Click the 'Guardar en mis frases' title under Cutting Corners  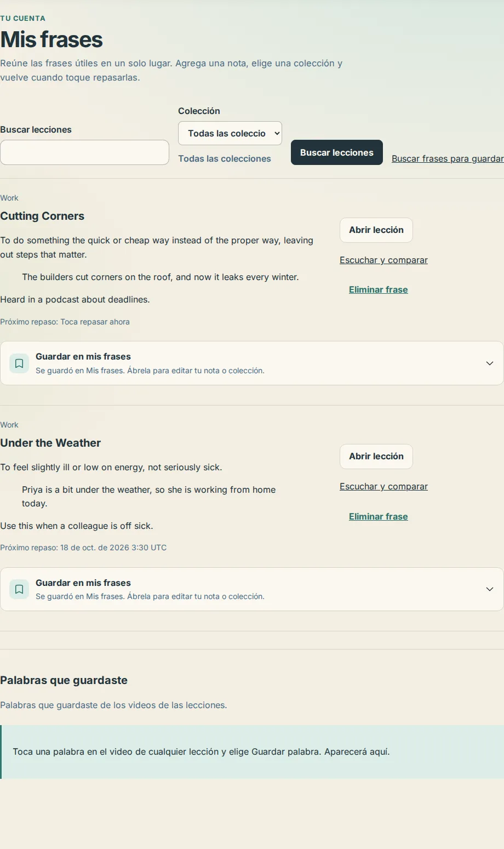coord(83,356)
